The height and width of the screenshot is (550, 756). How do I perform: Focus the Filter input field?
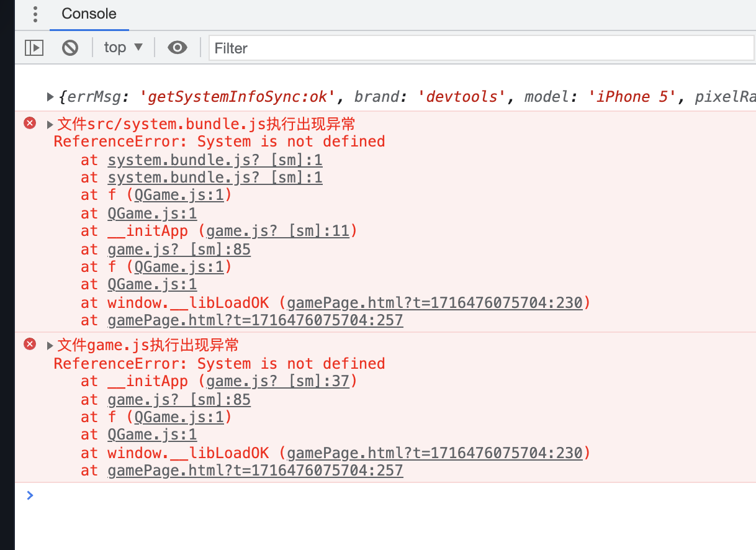(x=481, y=48)
